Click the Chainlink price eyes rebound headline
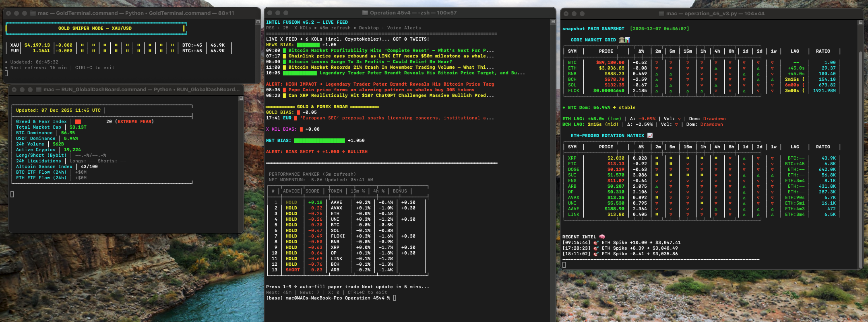The image size is (868, 322). [391, 56]
